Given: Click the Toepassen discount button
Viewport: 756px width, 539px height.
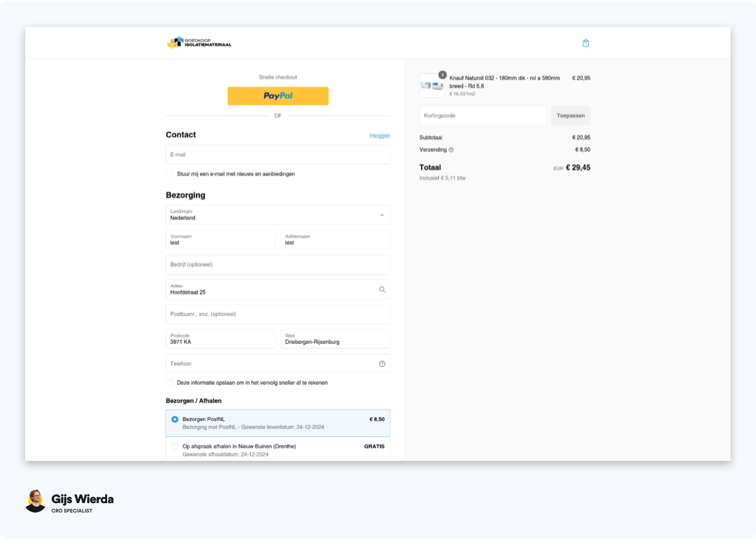Looking at the screenshot, I should pyautogui.click(x=571, y=116).
